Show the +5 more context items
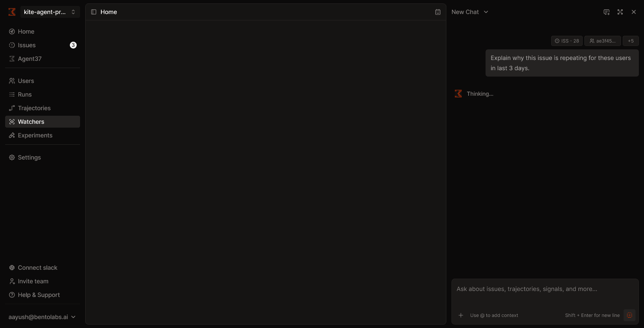644x328 pixels. 631,41
